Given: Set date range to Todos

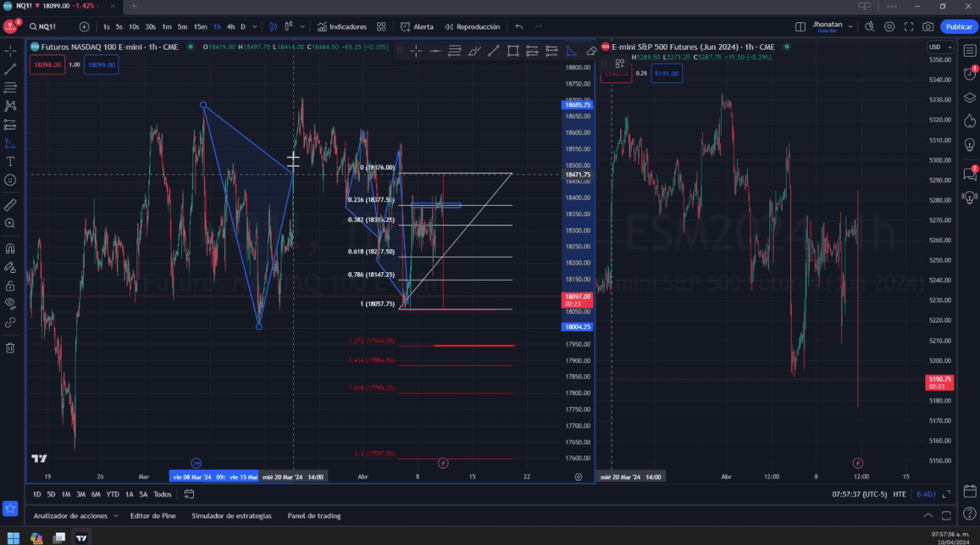Looking at the screenshot, I should point(162,494).
